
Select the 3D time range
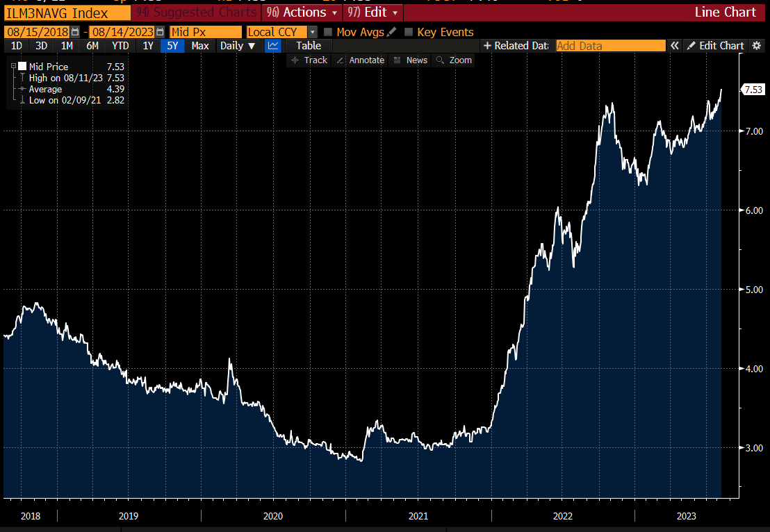(41, 46)
